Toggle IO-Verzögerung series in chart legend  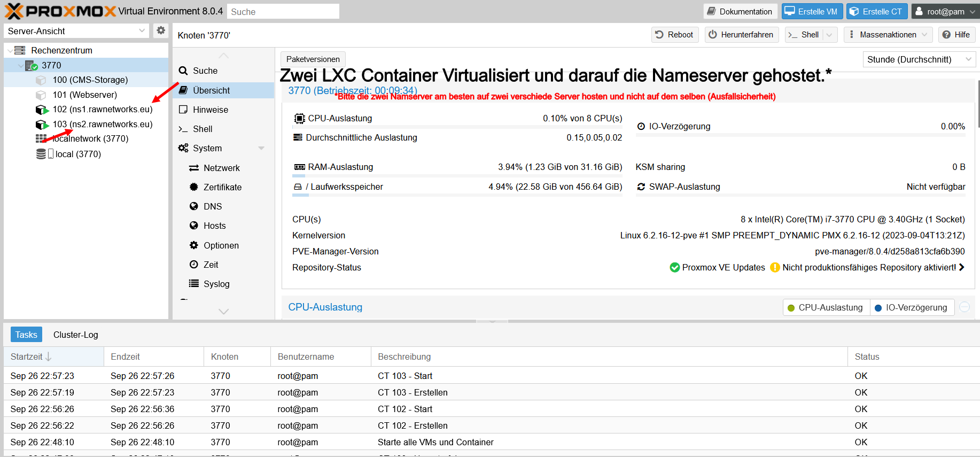912,307
